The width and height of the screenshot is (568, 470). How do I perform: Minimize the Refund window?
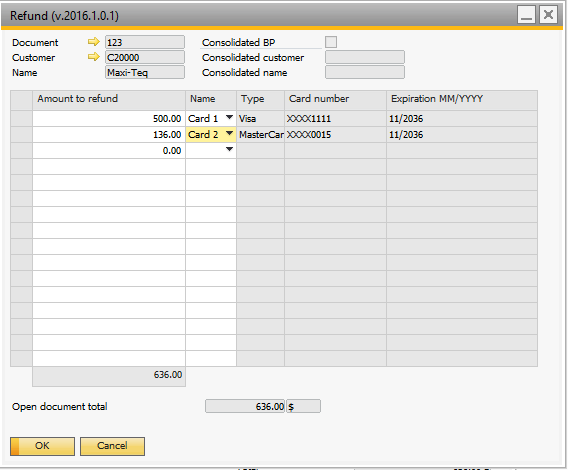click(x=526, y=15)
